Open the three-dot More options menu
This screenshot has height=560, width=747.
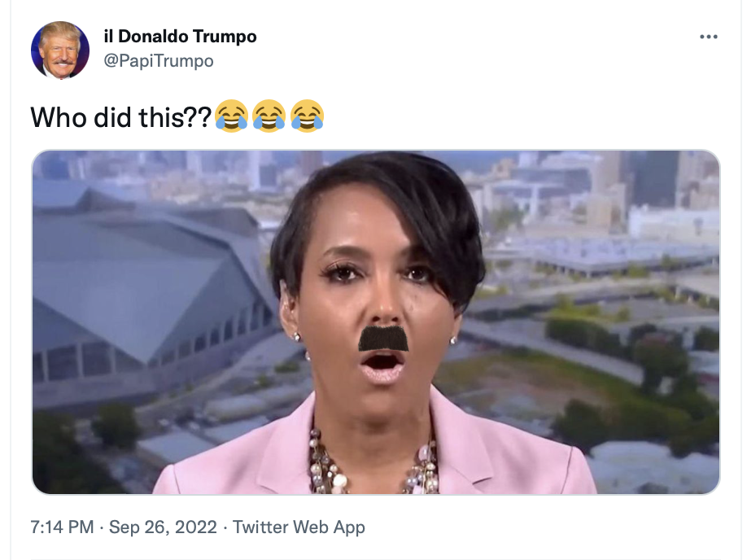click(x=709, y=37)
